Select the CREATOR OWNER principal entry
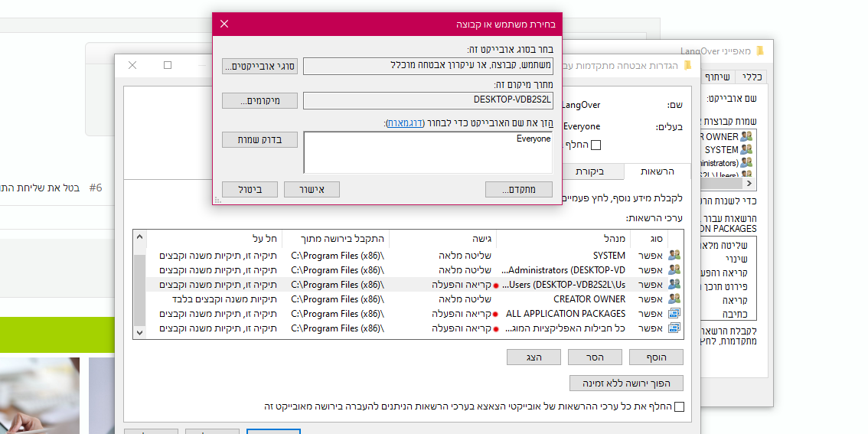The width and height of the screenshot is (868, 434). [589, 299]
